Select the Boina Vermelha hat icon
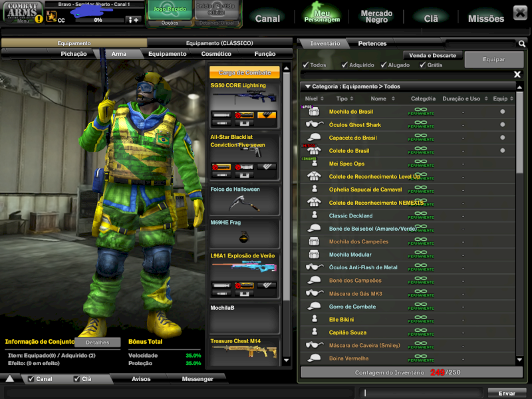This screenshot has height=399, width=532. point(314,358)
